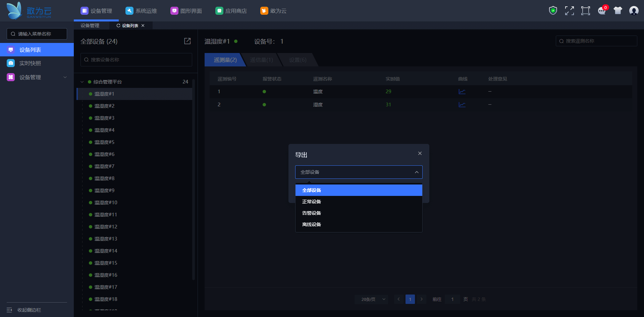Open the curve chart for 湿度 row
The image size is (644, 317).
462,105
